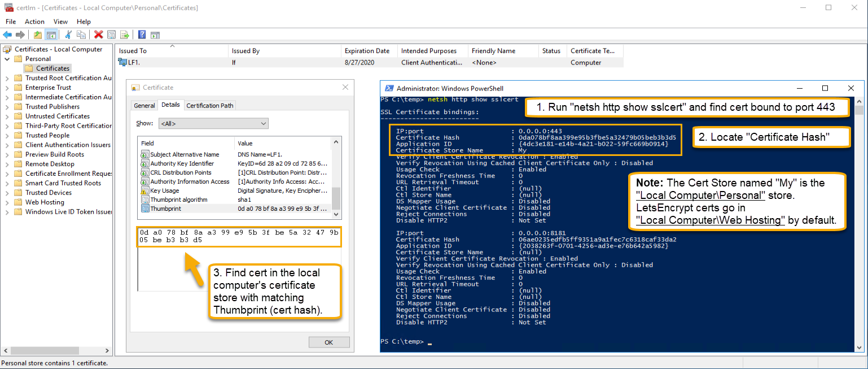Sort by the Issued To column header

pyautogui.click(x=172, y=51)
